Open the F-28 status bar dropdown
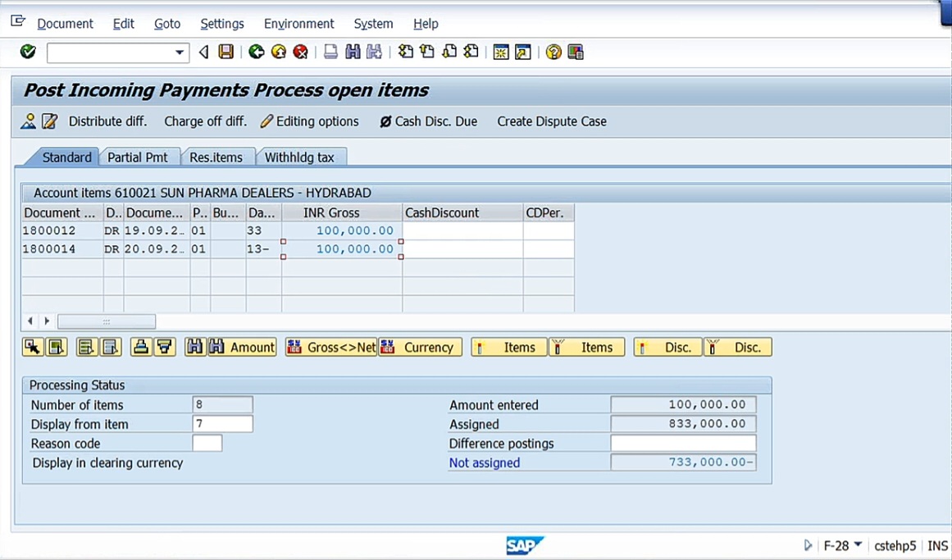 858,544
